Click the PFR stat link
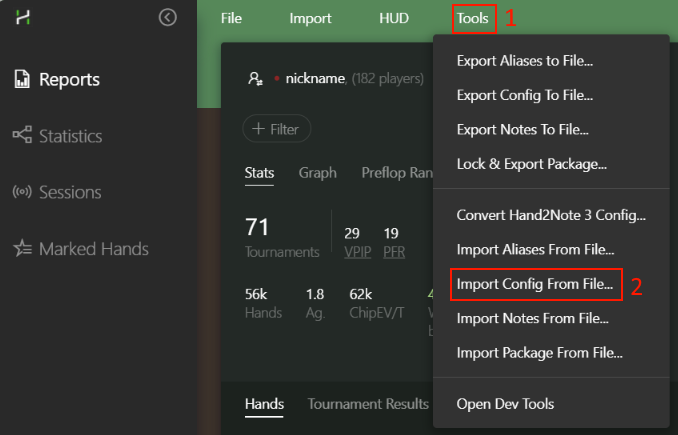Image resolution: width=678 pixels, height=435 pixels. coord(394,251)
